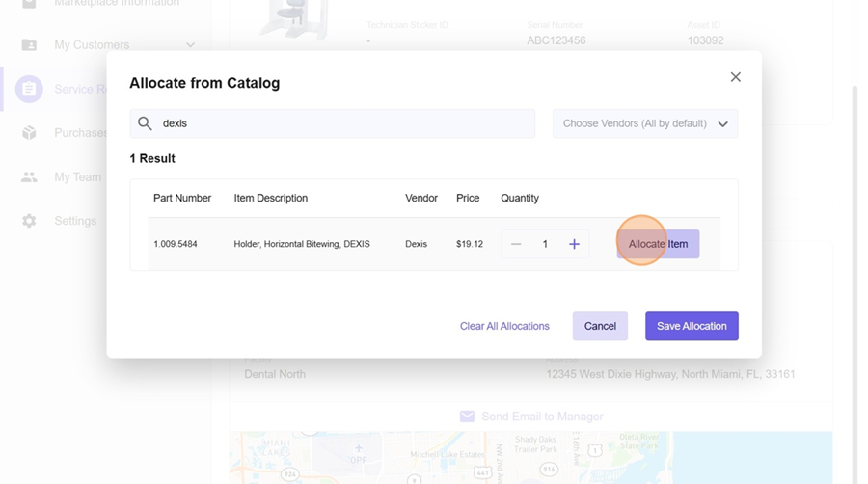This screenshot has width=868, height=484.
Task: Click the Settings gear icon
Action: pos(29,221)
